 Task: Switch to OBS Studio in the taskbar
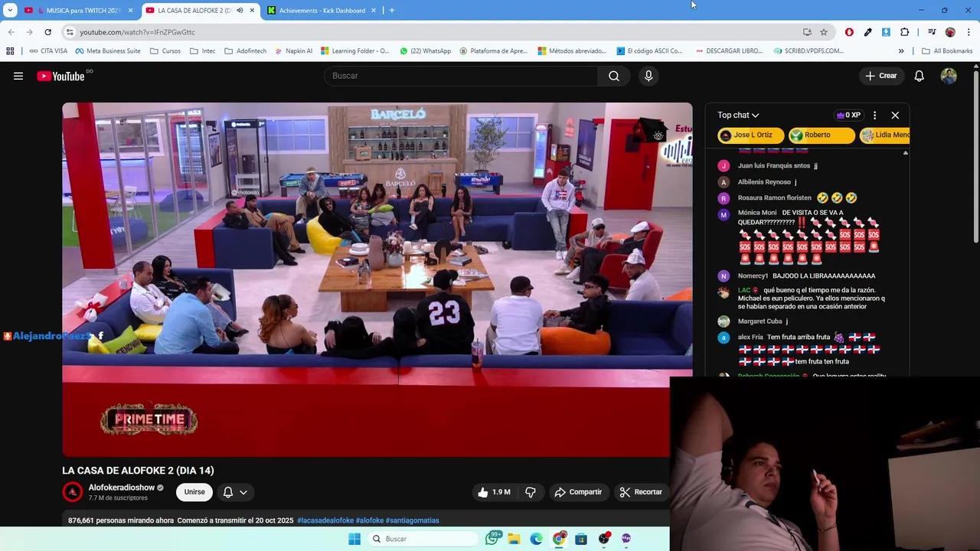604,539
